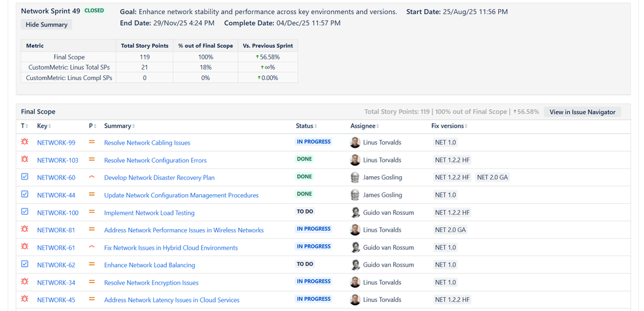
Task: Open Update Network Configuration Management Procedures link
Action: pyautogui.click(x=182, y=195)
